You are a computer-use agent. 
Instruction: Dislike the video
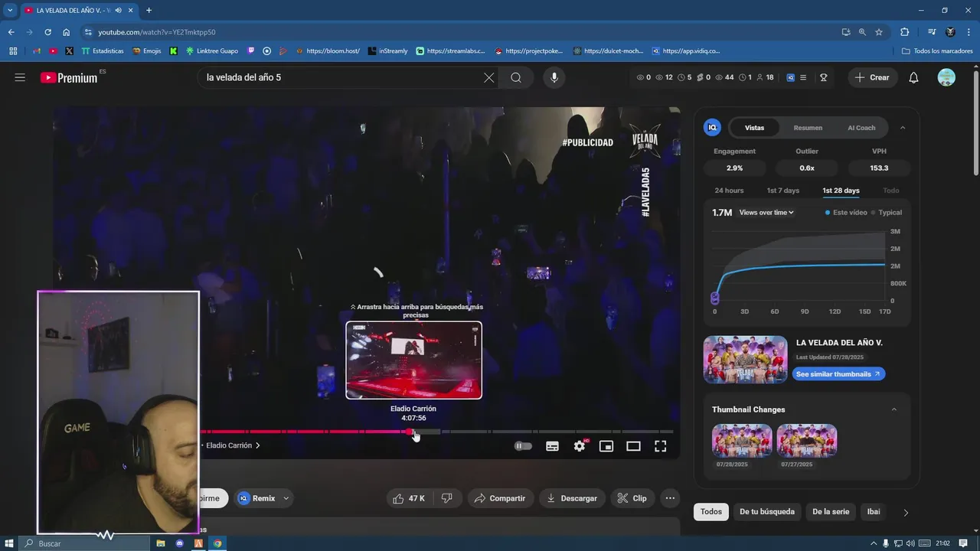coord(447,498)
